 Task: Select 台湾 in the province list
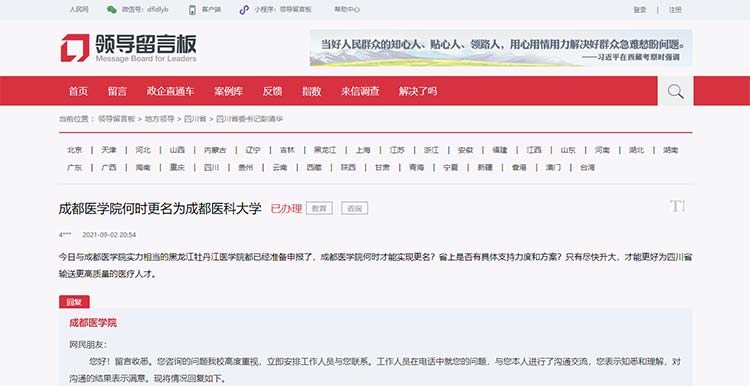point(587,167)
